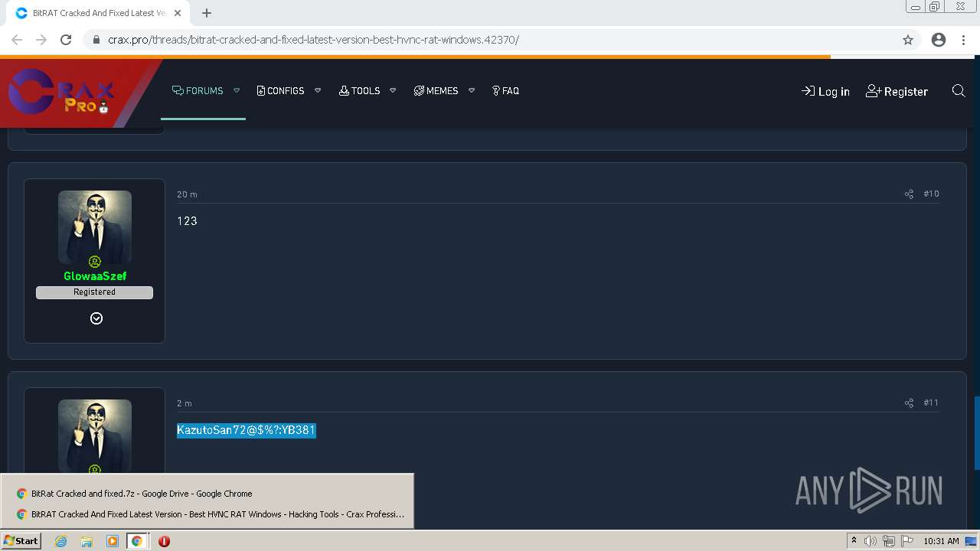Open Chrome's three-dot menu
The width and height of the screenshot is (980, 551).
[963, 40]
